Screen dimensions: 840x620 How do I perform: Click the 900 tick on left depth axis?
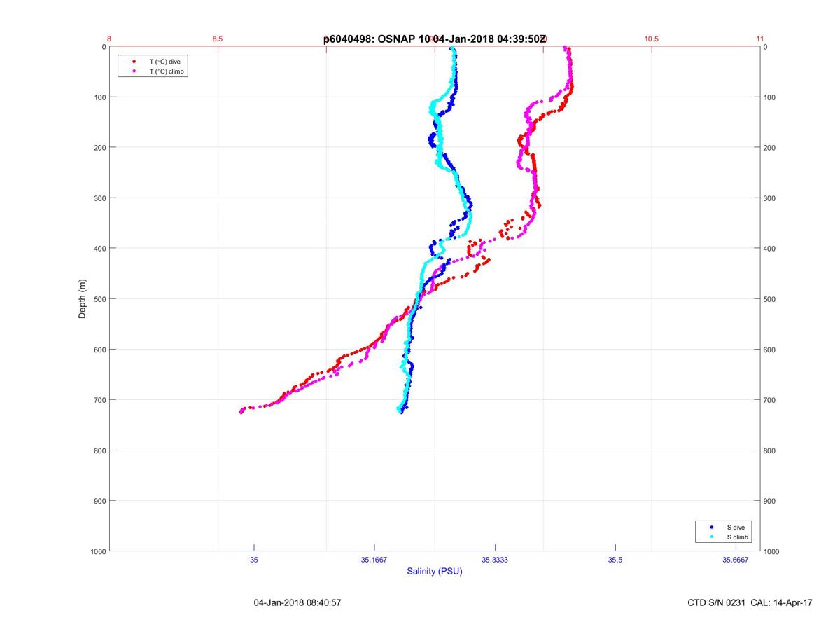coord(99,501)
